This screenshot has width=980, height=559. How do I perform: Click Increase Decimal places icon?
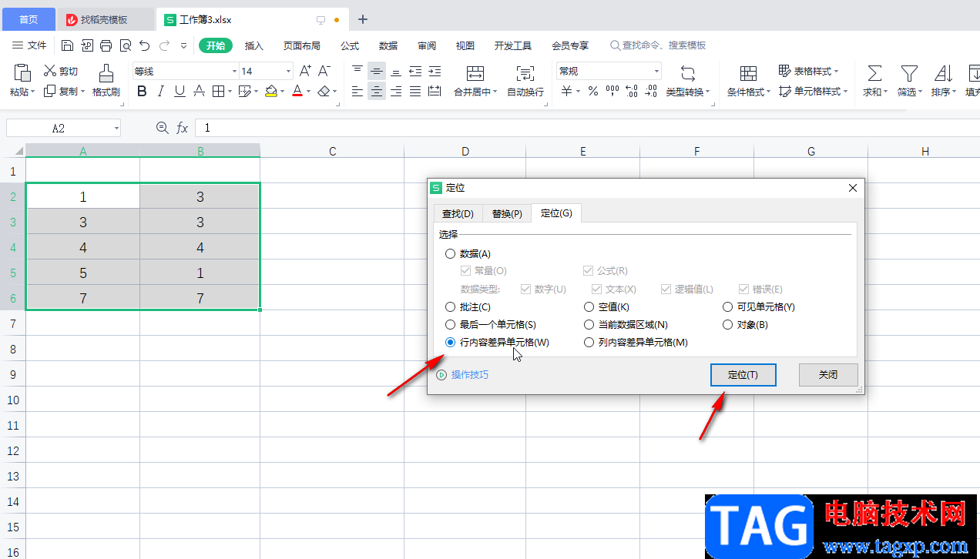pyautogui.click(x=632, y=92)
